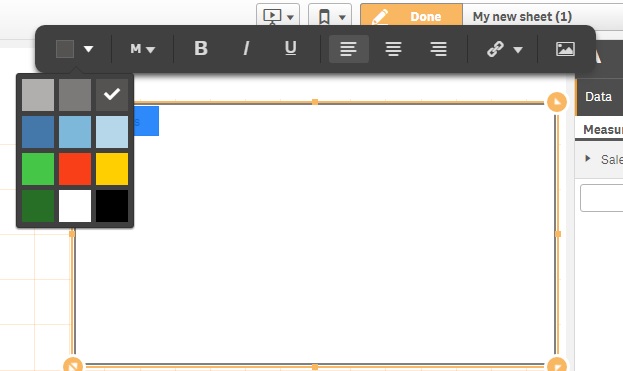Open the presentation screen dropdown
The image size is (623, 371).
(x=278, y=16)
